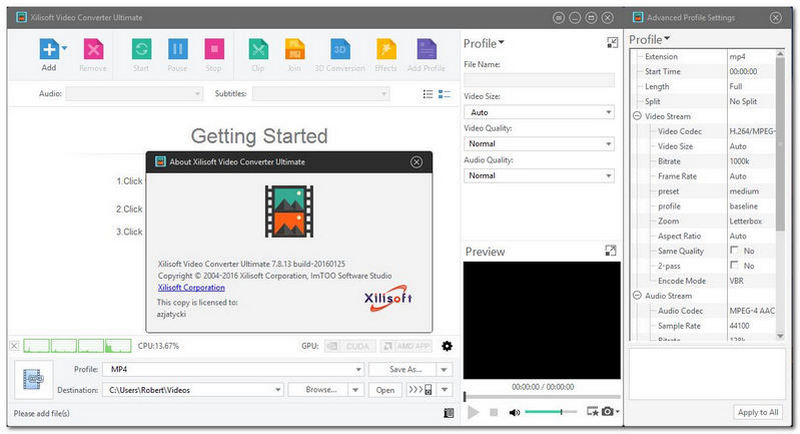Launch the 3D Conversion tool

click(x=340, y=49)
